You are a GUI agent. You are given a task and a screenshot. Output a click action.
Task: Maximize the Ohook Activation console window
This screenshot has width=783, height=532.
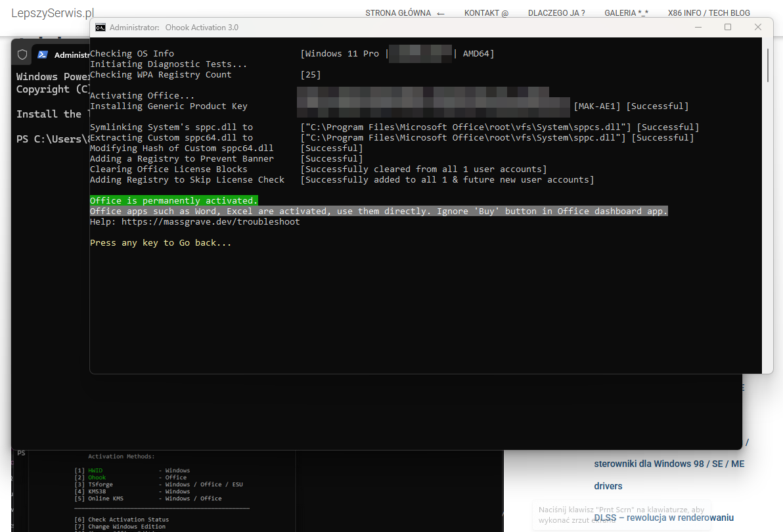click(x=728, y=28)
